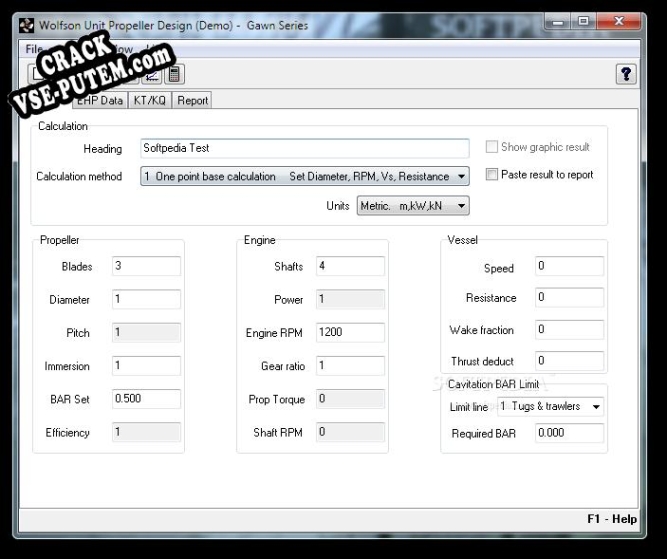Maximize the propeller design window
667x559 pixels.
point(584,22)
